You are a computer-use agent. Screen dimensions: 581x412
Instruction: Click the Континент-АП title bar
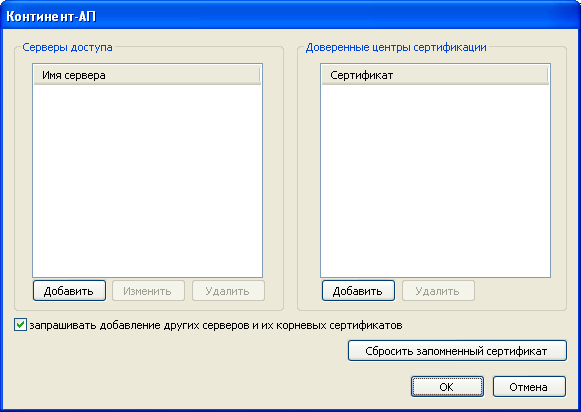point(290,16)
